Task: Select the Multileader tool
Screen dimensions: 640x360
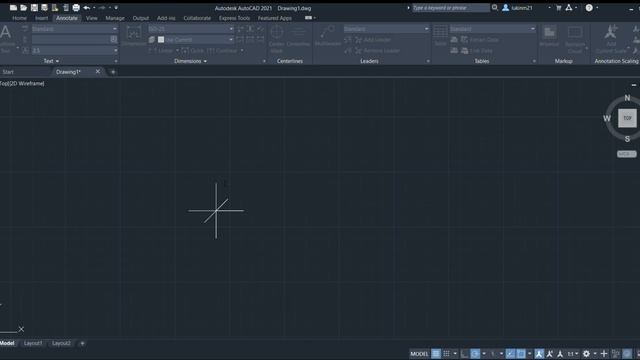Action: click(x=328, y=36)
